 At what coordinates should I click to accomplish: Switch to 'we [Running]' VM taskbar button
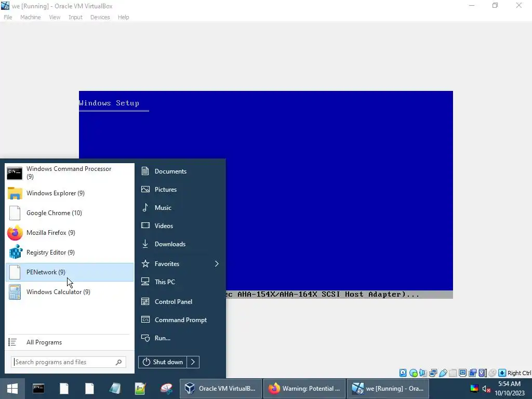(388, 389)
